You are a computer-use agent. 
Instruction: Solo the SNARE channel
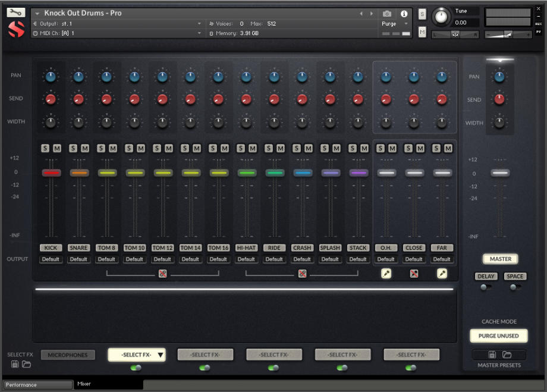(74, 149)
